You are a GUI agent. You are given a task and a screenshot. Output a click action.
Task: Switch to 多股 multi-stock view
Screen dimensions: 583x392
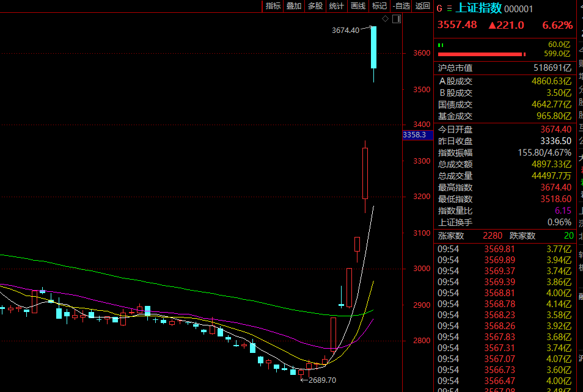click(315, 6)
